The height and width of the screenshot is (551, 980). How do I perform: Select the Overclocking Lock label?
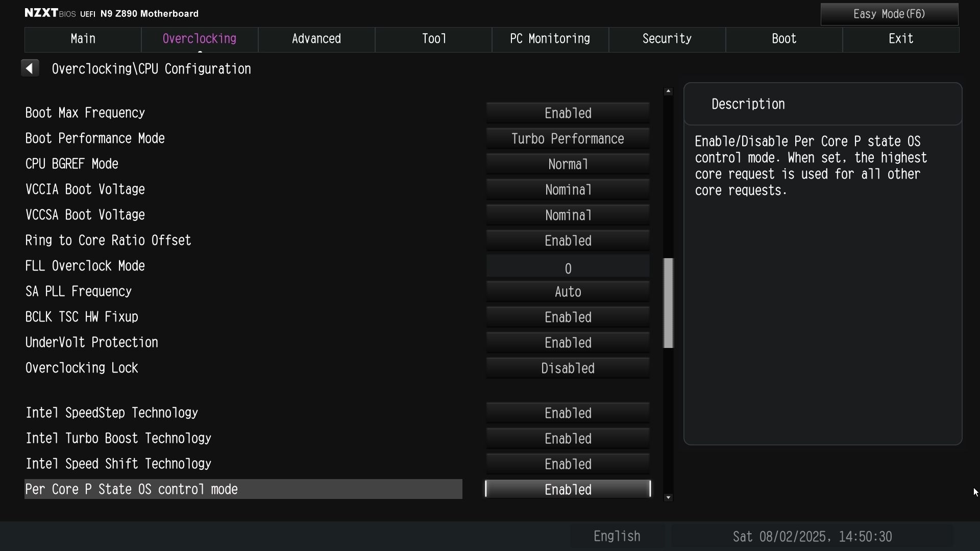click(82, 368)
